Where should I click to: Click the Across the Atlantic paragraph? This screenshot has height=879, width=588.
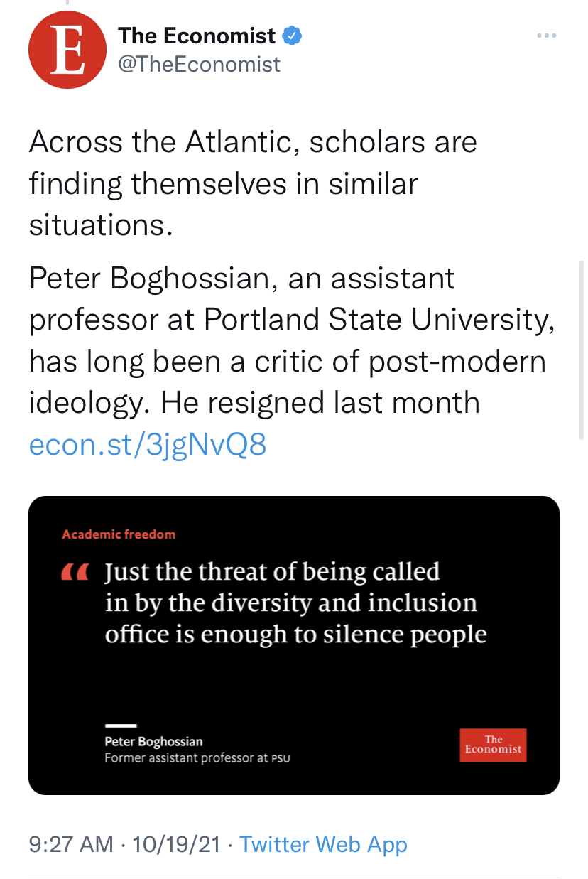tap(253, 183)
